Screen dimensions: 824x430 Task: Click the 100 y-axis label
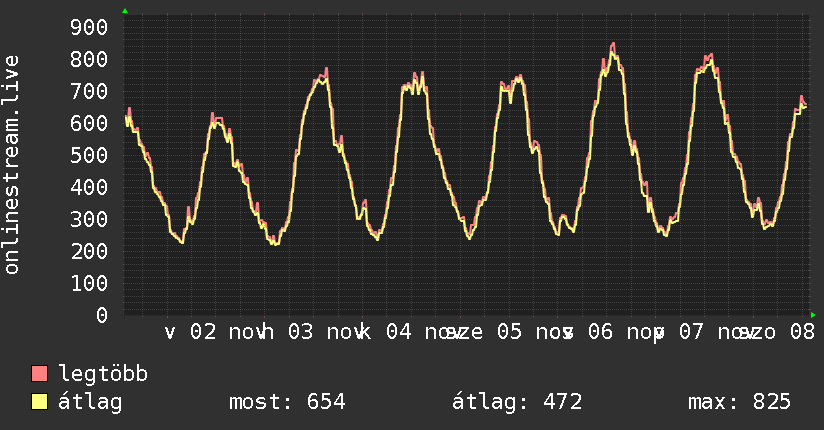(x=89, y=283)
